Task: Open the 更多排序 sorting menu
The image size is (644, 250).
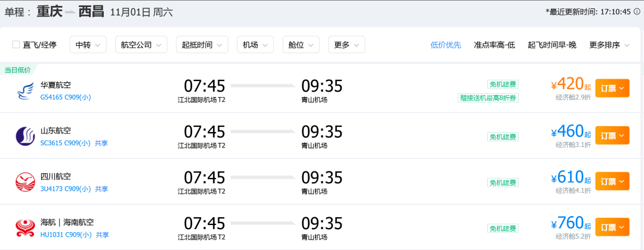Action: 608,45
